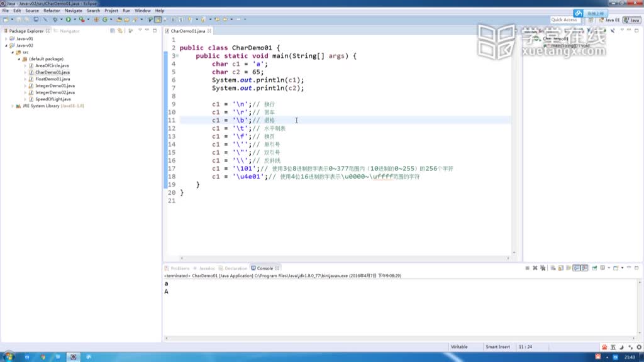
Task: Switch to the Java EE perspective
Action: 609,19
